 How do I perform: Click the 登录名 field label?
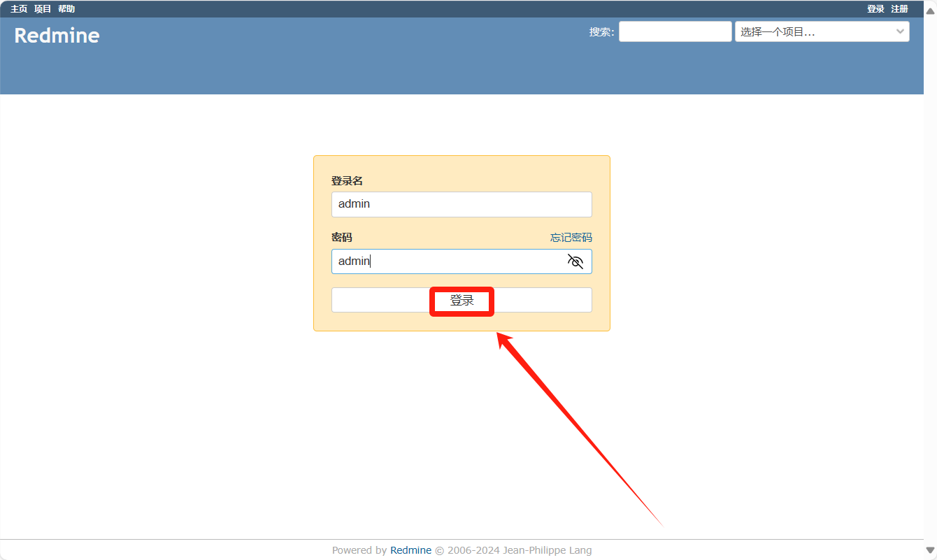tap(347, 181)
